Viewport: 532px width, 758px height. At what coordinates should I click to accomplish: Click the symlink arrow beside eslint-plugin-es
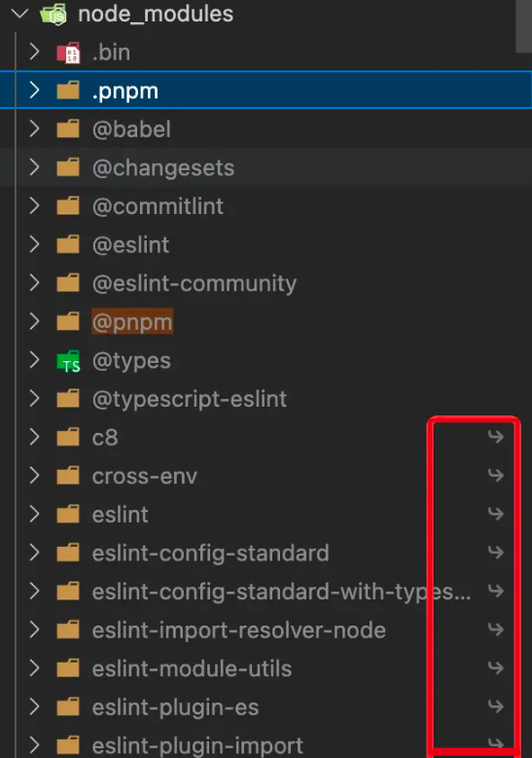tap(495, 706)
